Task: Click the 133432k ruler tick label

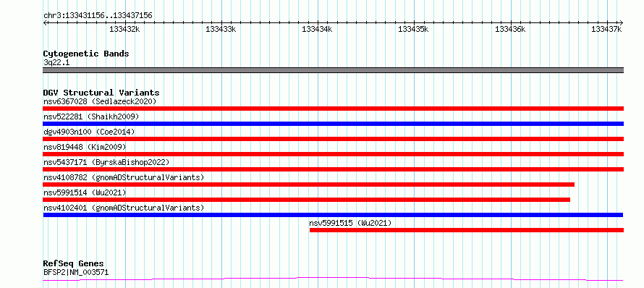Action: pyautogui.click(x=125, y=29)
